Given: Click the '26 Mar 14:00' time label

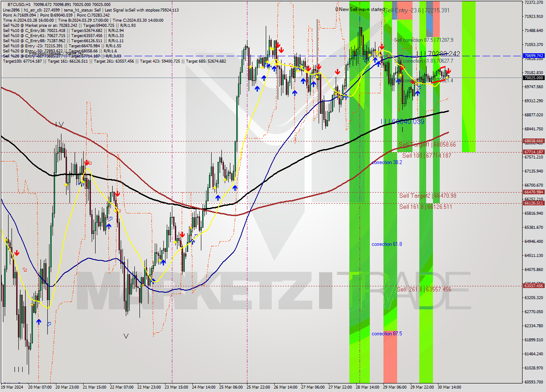Looking at the screenshot, I should tap(286, 387).
